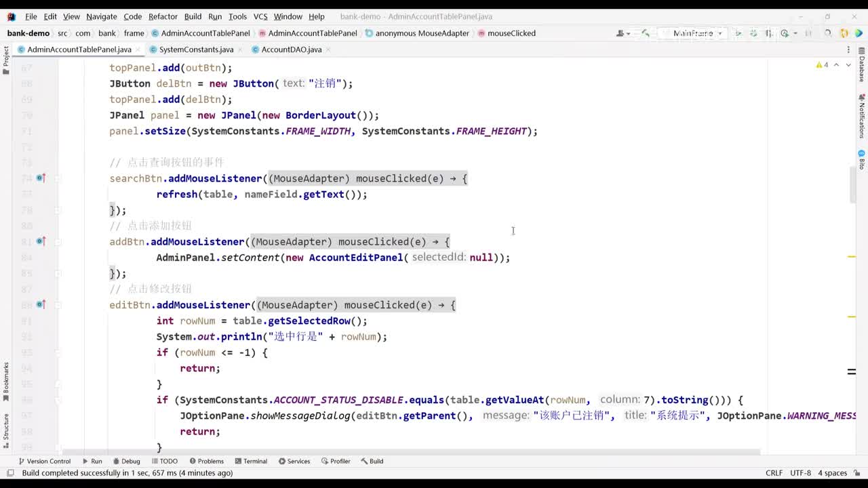868x488 pixels.
Task: Collapse the searchBtn listener code block
Action: 58,178
